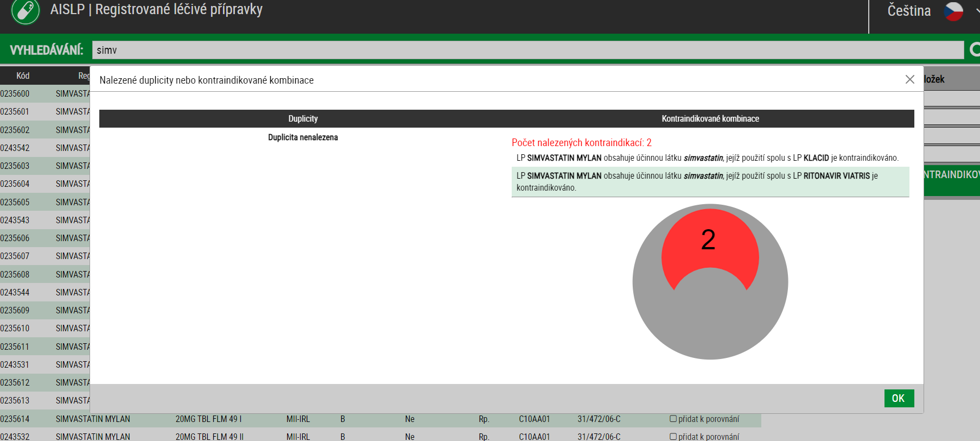Click the search field containing 'simv'

[x=528, y=50]
